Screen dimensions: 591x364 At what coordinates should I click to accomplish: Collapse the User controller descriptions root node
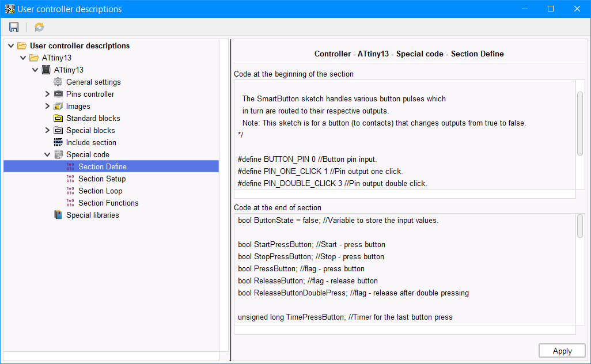click(11, 45)
